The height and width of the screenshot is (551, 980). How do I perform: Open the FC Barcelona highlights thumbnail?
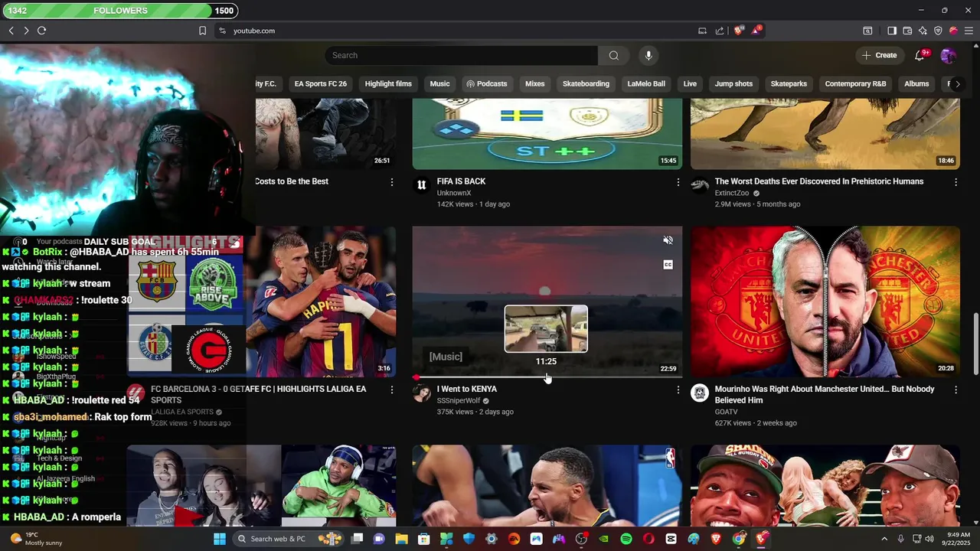(x=262, y=302)
